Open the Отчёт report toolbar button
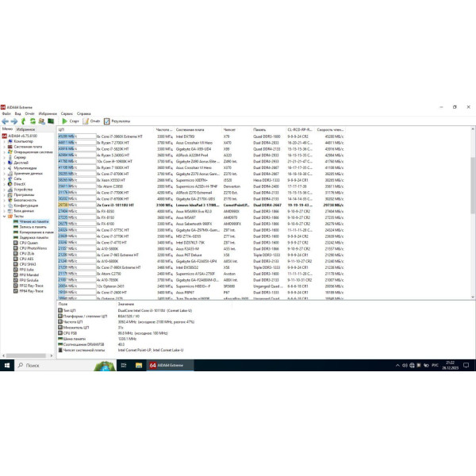The image size is (476, 476). coord(91,121)
